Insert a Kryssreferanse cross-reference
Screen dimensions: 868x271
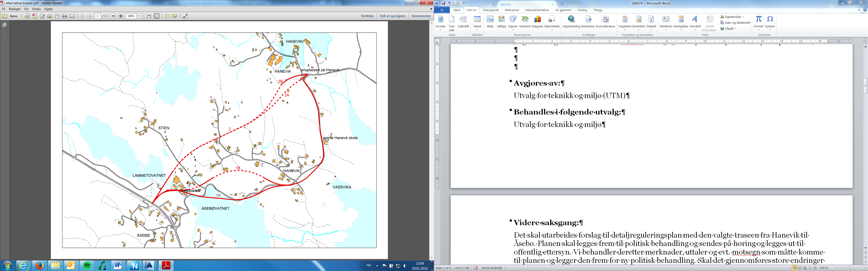(x=605, y=22)
